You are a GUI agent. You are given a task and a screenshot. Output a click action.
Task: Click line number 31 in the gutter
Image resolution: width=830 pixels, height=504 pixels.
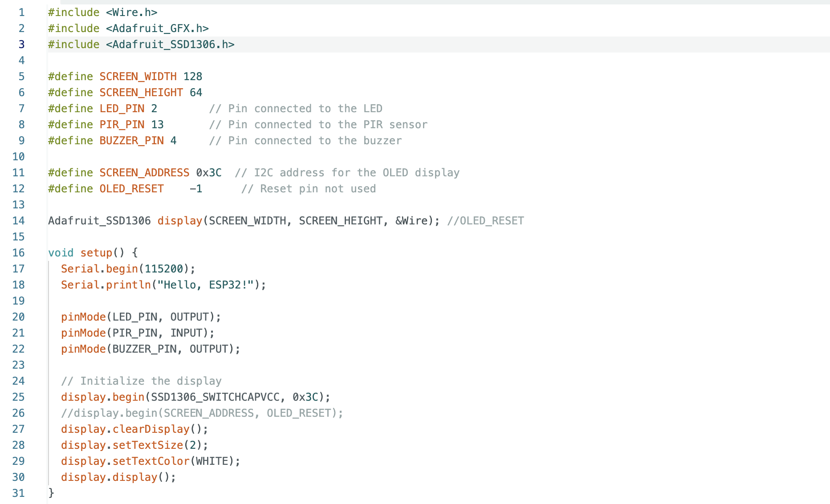pos(18,493)
